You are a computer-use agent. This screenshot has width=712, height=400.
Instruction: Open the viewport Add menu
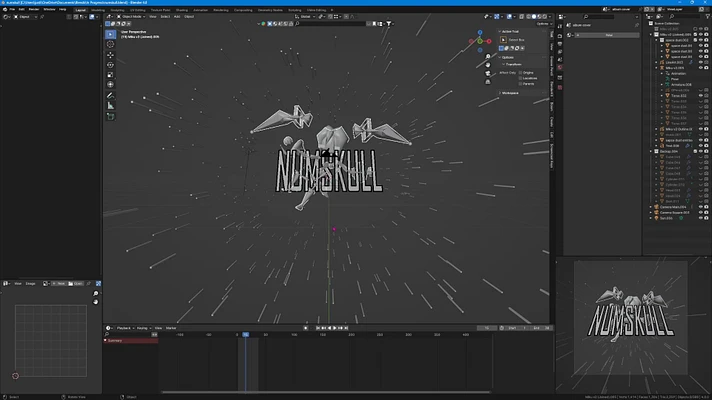coord(177,17)
